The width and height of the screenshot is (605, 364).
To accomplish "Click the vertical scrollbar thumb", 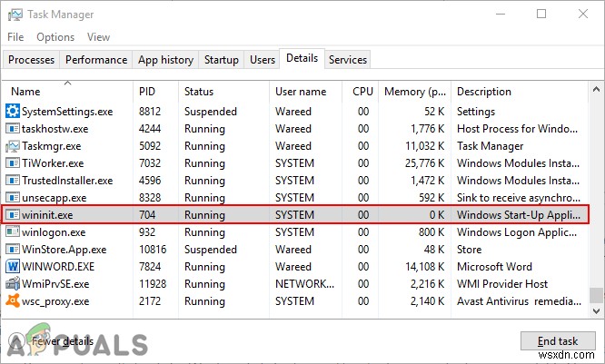I will pyautogui.click(x=597, y=295).
